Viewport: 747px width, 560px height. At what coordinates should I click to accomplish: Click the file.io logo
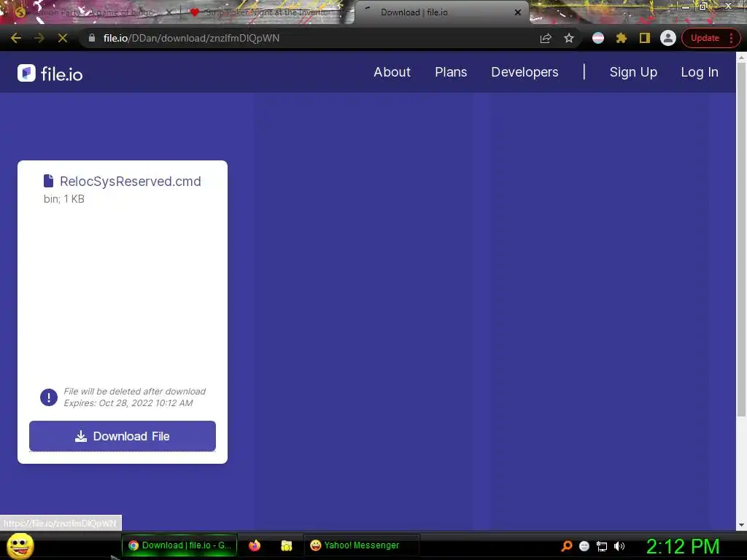tap(50, 74)
